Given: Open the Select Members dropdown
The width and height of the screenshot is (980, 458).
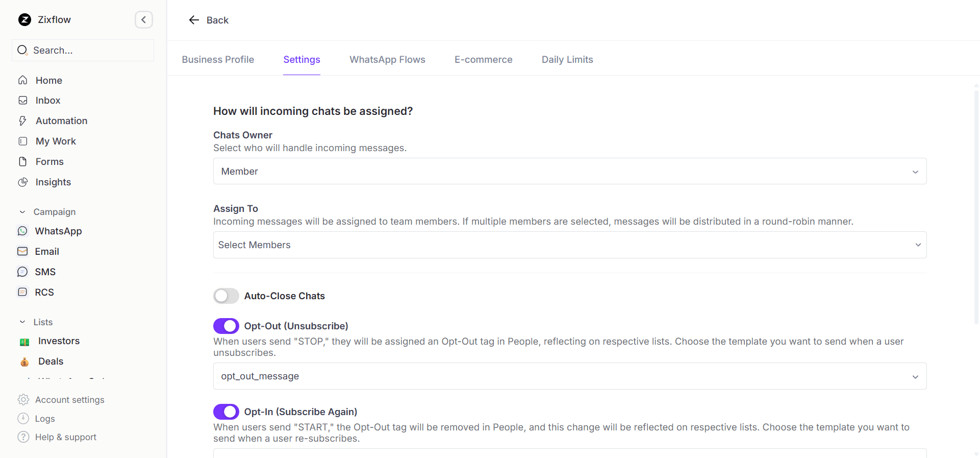Looking at the screenshot, I should 570,245.
